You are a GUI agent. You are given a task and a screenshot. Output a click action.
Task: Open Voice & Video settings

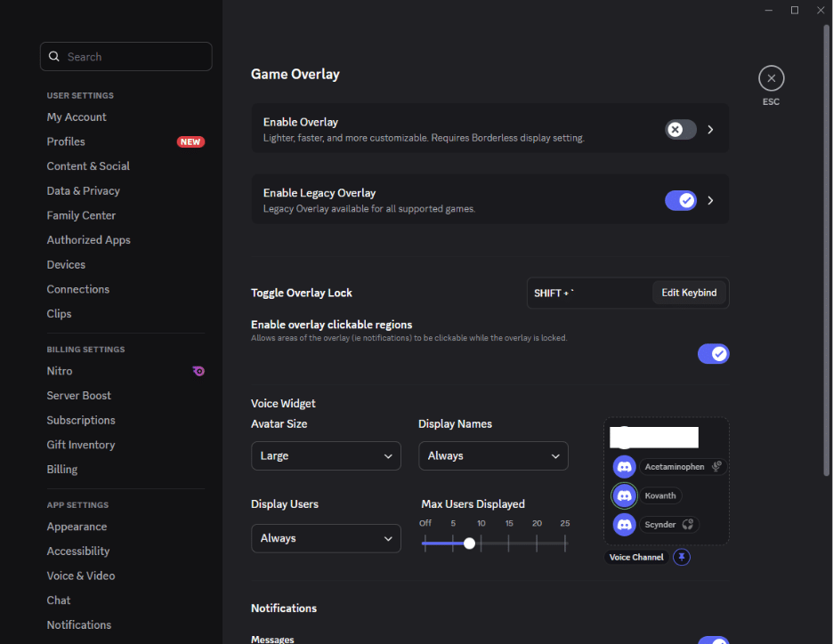pos(81,576)
